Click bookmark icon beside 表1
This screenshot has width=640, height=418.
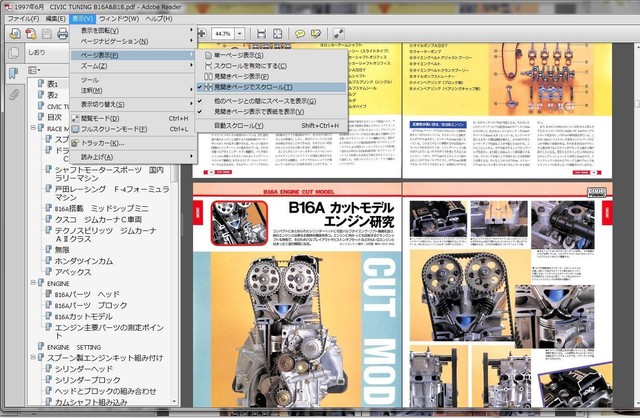coord(41,84)
